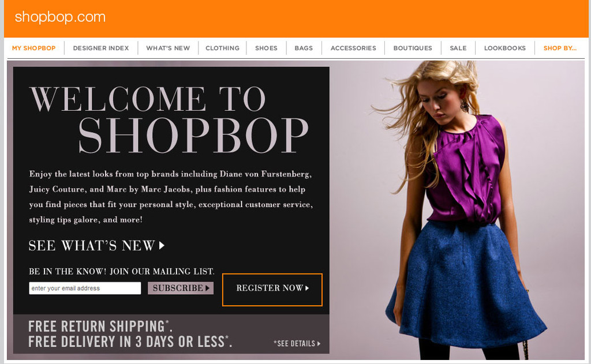Viewport: 591px width, 364px height.
Task: View the LOOKBOOKS section
Action: [504, 48]
